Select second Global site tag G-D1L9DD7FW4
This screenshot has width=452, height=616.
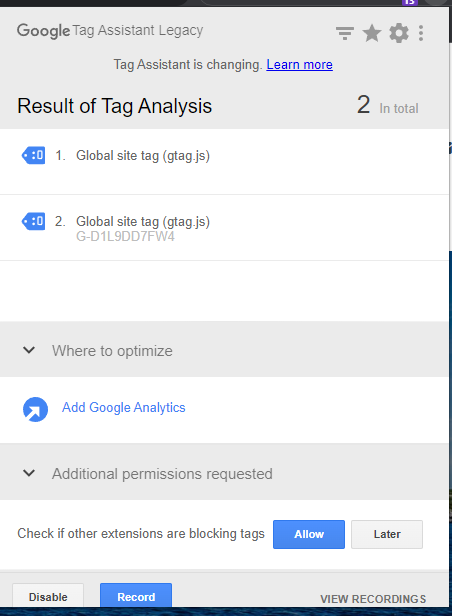224,227
